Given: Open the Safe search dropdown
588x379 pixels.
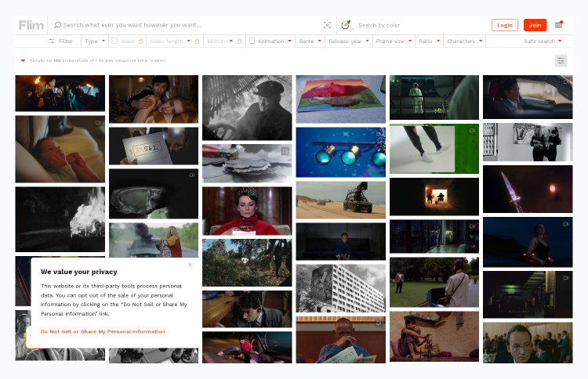Looking at the screenshot, I should (x=543, y=41).
